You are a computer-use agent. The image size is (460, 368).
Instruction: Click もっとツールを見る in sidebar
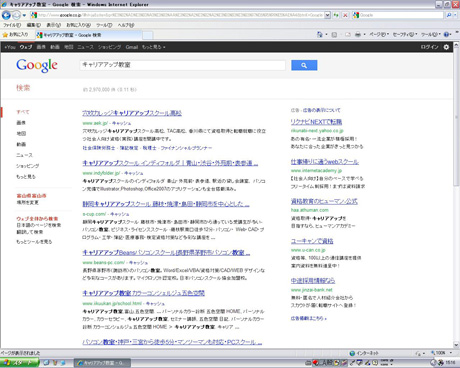[x=34, y=242]
